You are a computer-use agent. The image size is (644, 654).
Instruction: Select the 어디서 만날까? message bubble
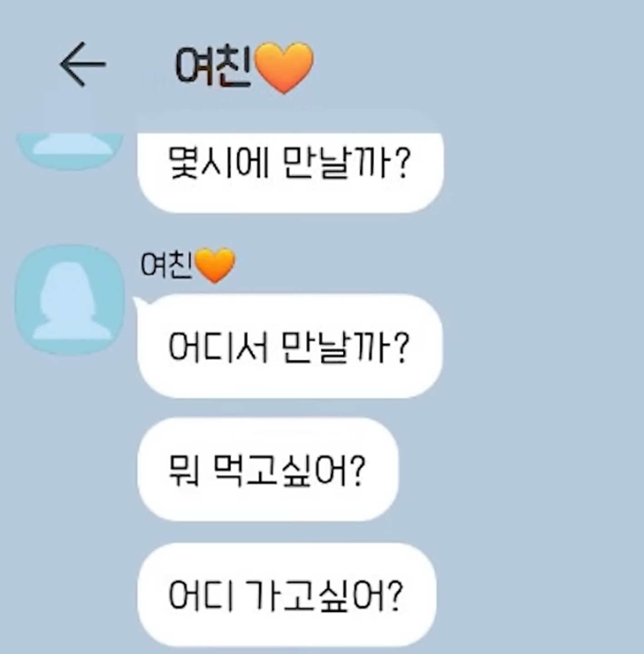click(x=290, y=346)
